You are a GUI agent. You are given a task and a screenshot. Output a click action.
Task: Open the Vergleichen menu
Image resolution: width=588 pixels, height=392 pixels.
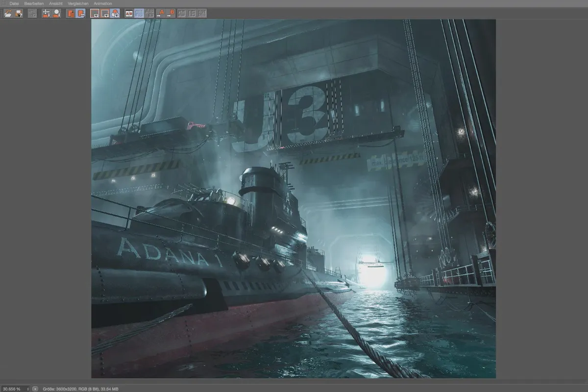[x=78, y=3]
